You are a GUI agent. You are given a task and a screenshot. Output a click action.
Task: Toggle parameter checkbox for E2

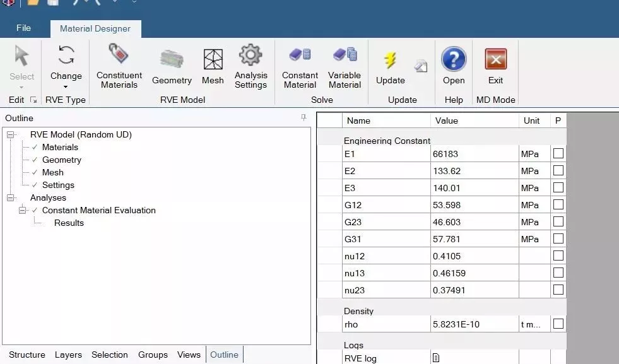(x=558, y=170)
